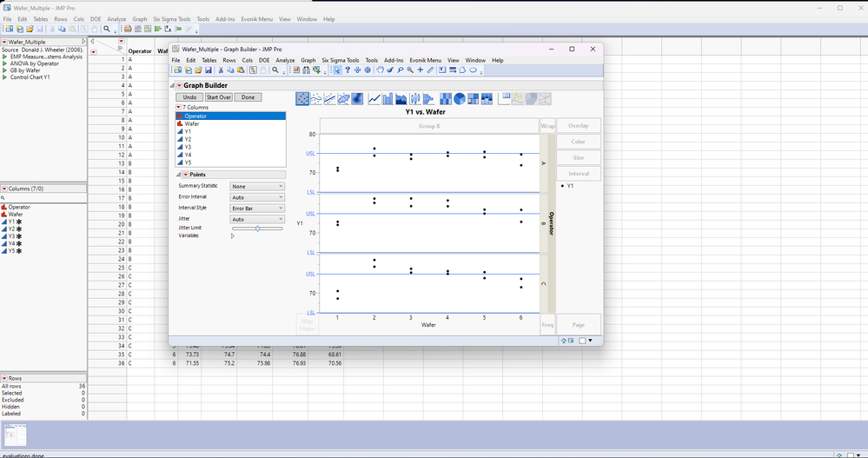
Task: Open the Points red triangle menu
Action: coord(186,175)
